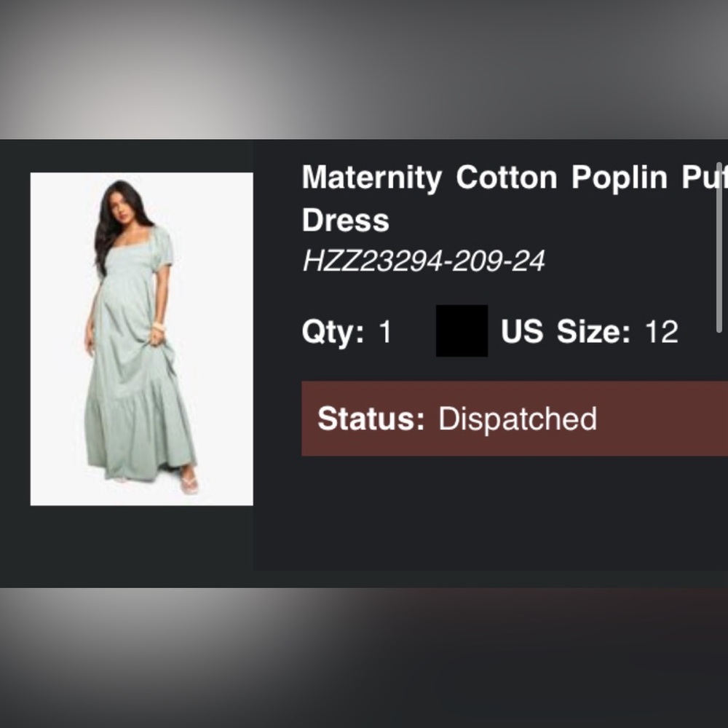Click the Qty: 1 text
This screenshot has height=728, width=728.
347,332
